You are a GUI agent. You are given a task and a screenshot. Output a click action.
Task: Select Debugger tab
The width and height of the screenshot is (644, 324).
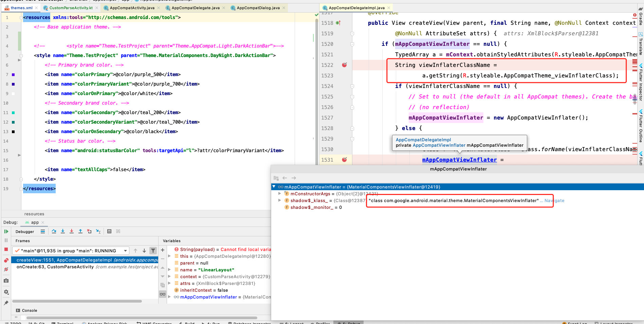25,232
